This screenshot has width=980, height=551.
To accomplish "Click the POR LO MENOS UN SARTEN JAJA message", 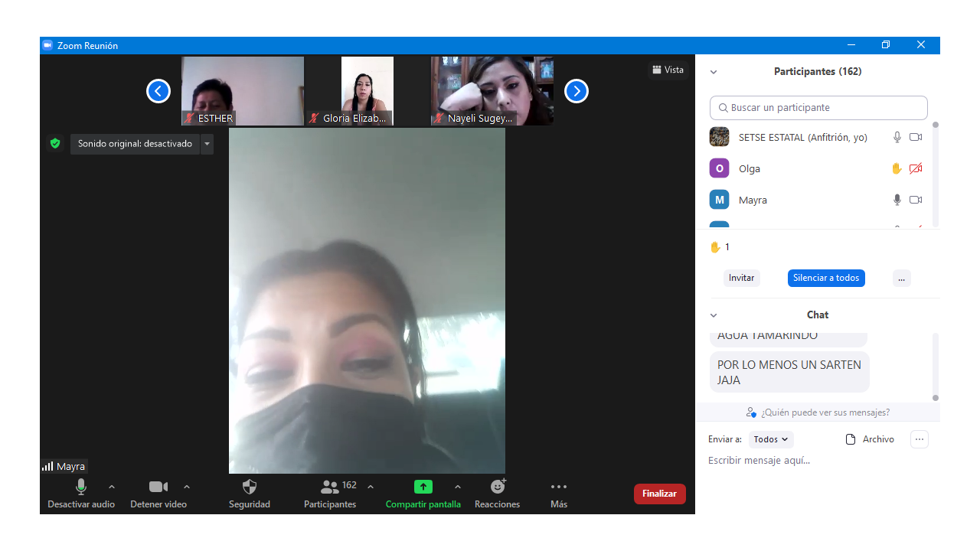I will pos(789,372).
